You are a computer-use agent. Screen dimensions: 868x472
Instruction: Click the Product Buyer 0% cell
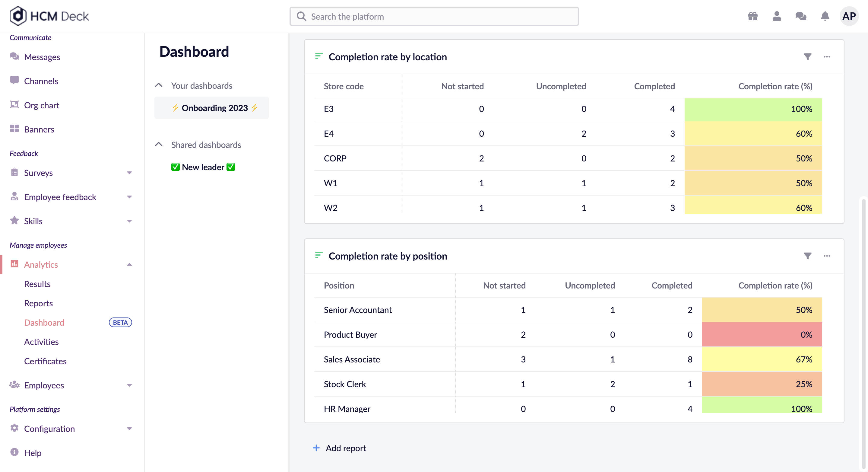(762, 334)
